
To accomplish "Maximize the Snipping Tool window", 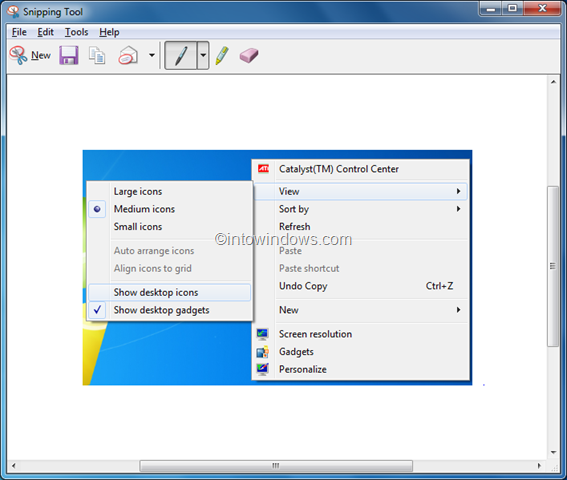I will (512, 8).
